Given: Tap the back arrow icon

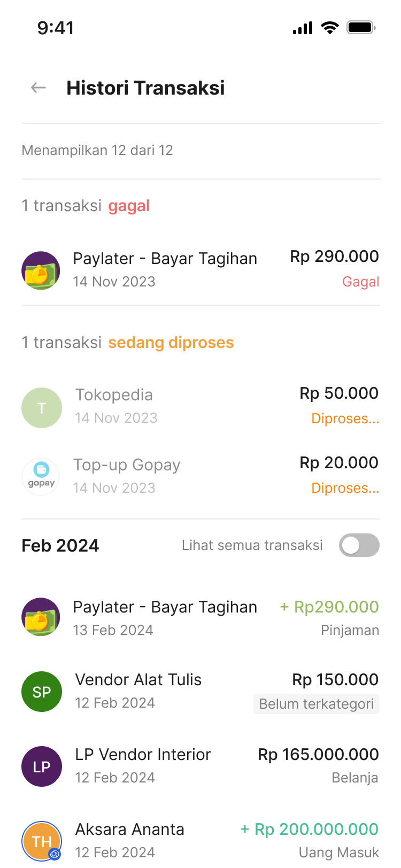Looking at the screenshot, I should click(38, 88).
